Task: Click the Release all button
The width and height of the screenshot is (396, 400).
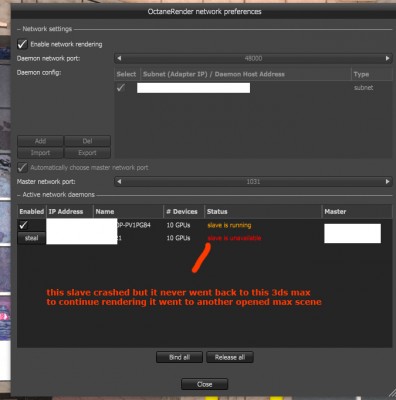Action: point(230,357)
